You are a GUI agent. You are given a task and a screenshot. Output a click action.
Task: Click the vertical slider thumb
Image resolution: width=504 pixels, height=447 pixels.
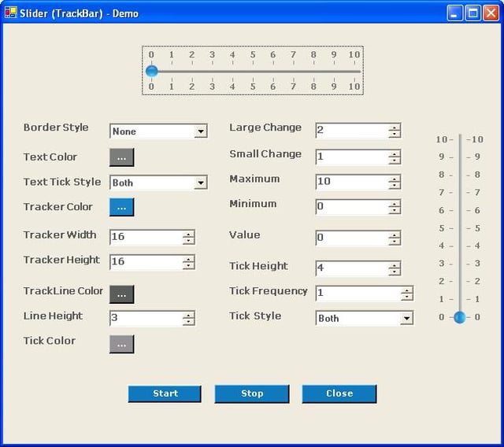pos(460,317)
